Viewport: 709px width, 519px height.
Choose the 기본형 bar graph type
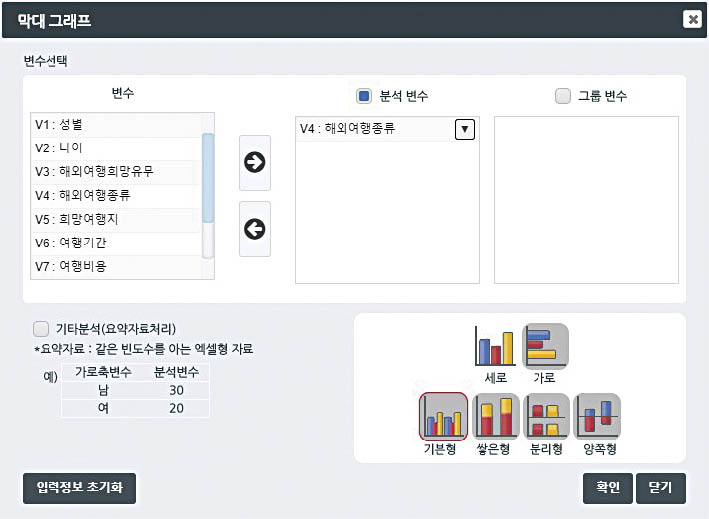coord(443,416)
